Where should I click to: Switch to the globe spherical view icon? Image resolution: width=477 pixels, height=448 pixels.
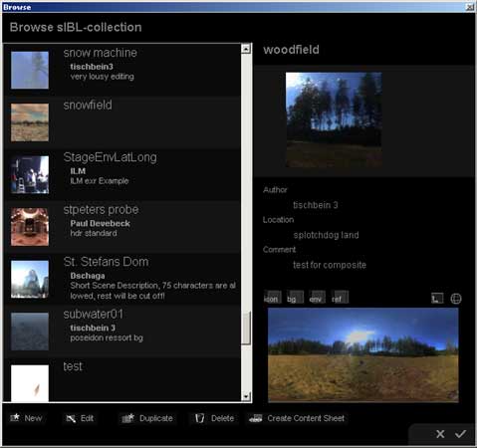(456, 299)
